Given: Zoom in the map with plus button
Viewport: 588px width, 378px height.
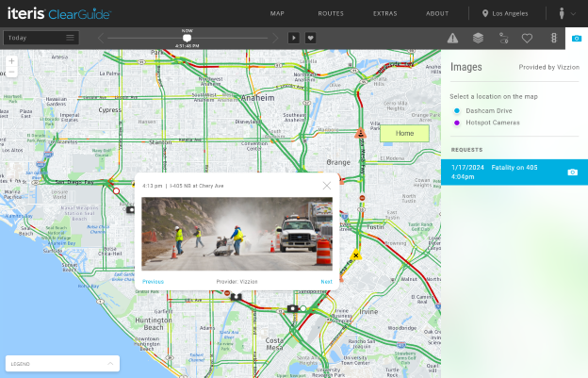Looking at the screenshot, I should (x=11, y=61).
